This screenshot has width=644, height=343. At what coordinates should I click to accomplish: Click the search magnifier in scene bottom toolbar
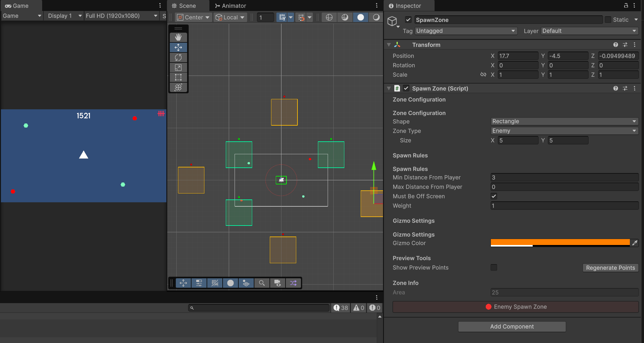point(262,283)
